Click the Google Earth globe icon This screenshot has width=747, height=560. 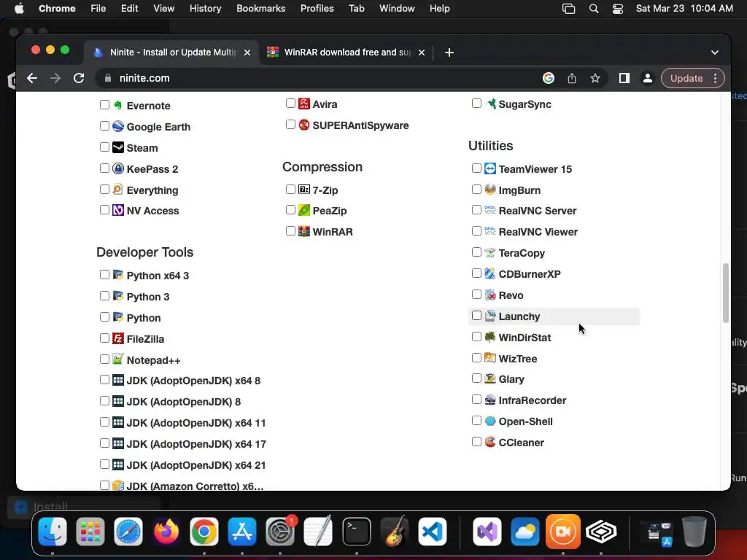click(117, 126)
